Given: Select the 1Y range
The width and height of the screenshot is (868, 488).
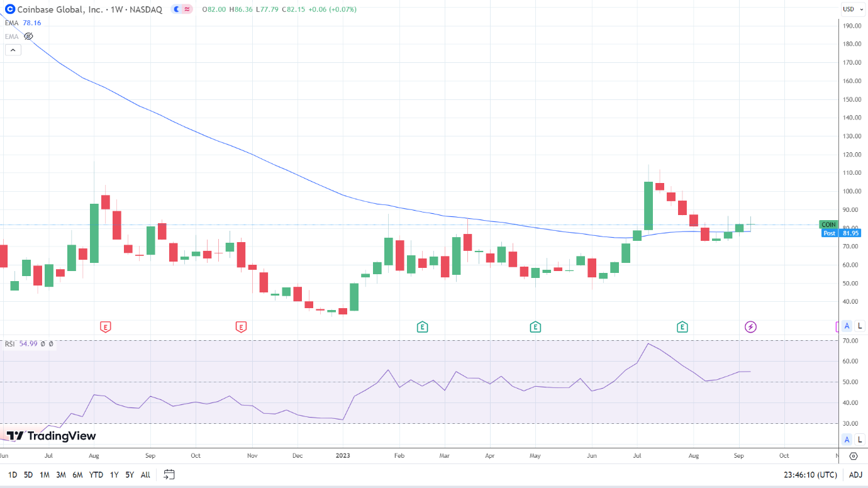Looking at the screenshot, I should coord(114,475).
